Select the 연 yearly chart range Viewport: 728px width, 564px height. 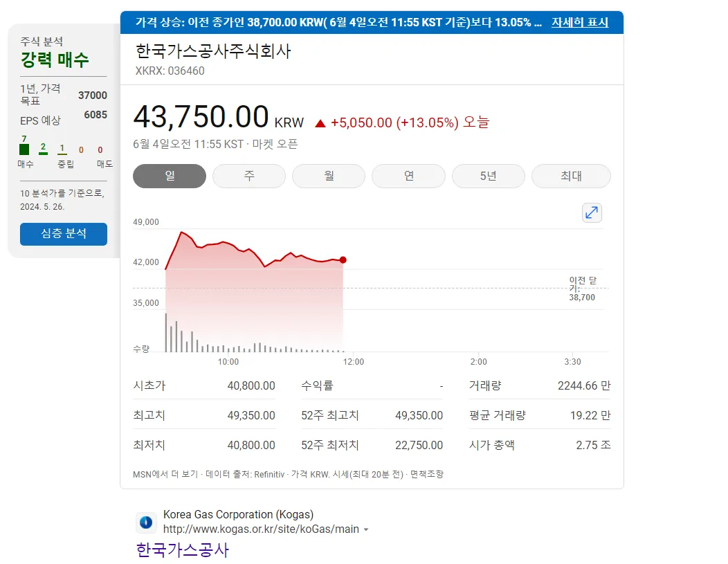point(408,176)
